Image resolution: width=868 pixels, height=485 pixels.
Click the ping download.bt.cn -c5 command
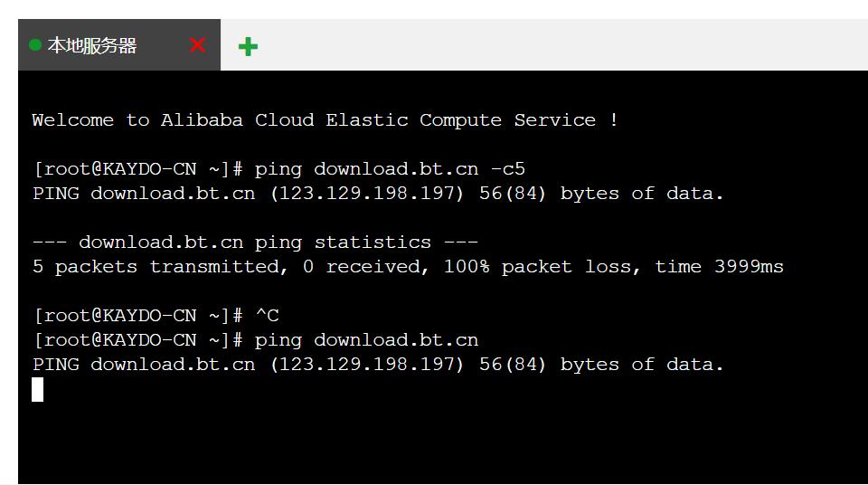click(x=390, y=169)
